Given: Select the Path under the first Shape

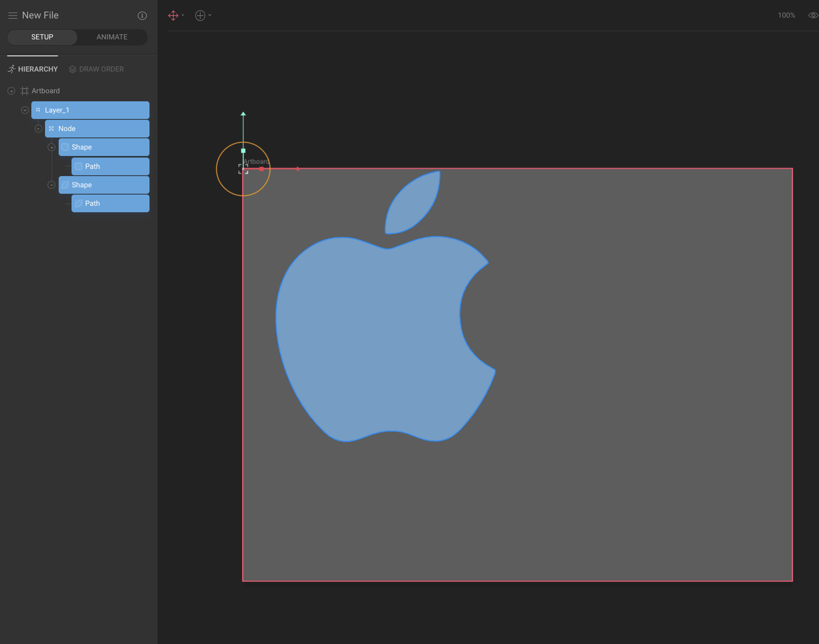Looking at the screenshot, I should pyautogui.click(x=111, y=166).
